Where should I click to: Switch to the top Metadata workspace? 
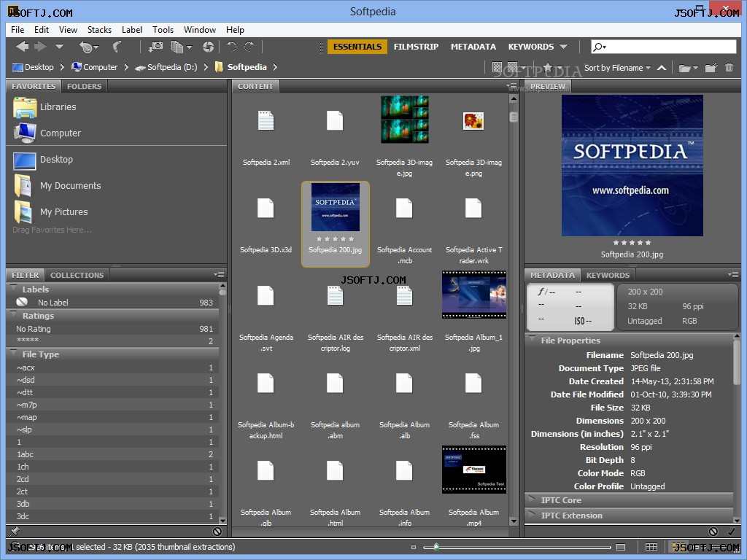point(473,47)
